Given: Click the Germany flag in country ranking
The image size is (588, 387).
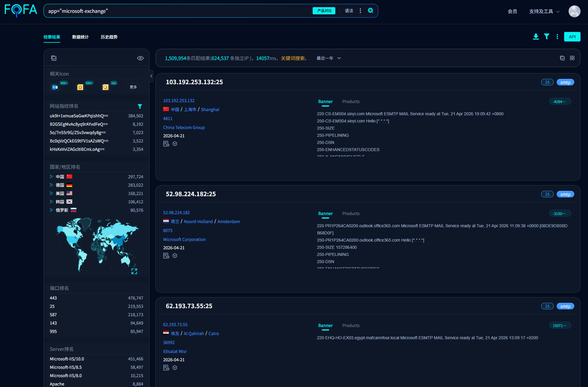Looking at the screenshot, I should coord(69,185).
